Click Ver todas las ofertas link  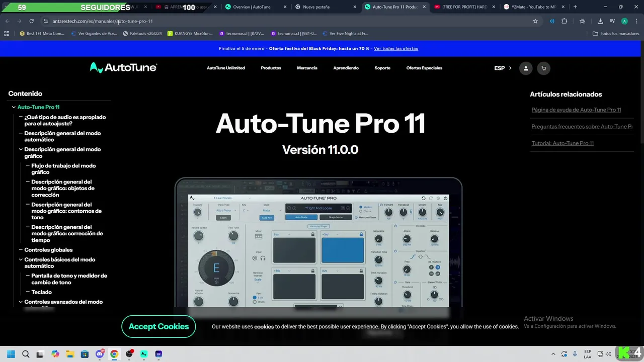(x=396, y=49)
